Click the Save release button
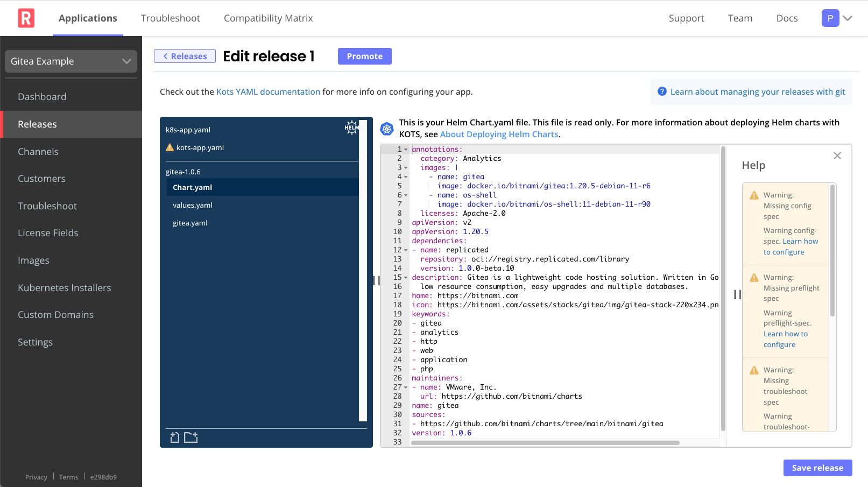Screen dimensions: 868x487 (817, 468)
